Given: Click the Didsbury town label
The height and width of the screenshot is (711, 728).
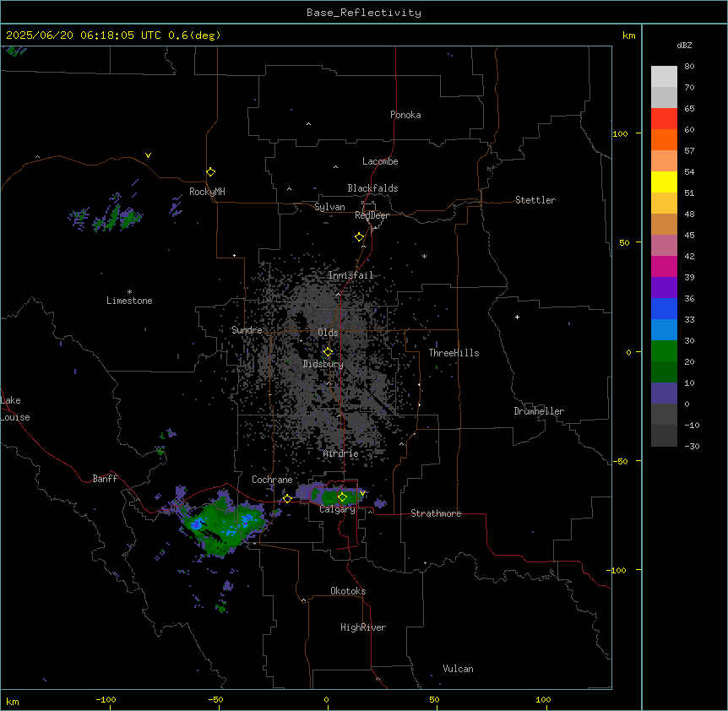Looking at the screenshot, I should coord(323,364).
